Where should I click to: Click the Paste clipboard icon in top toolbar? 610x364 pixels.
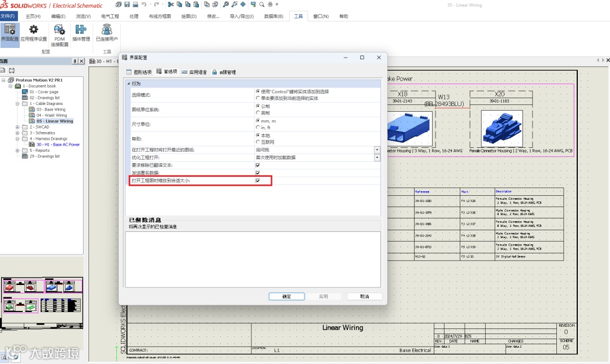click(x=197, y=5)
